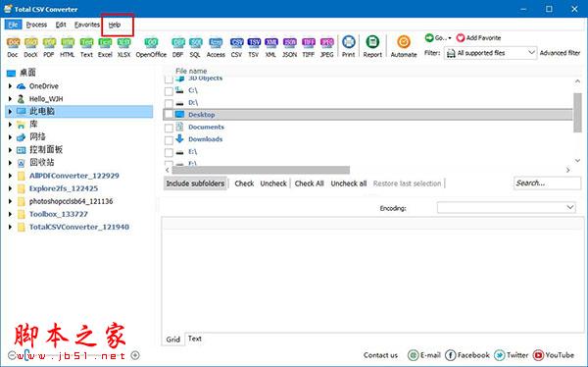Pick TIFF output icon
588x367 pixels.
(309, 42)
